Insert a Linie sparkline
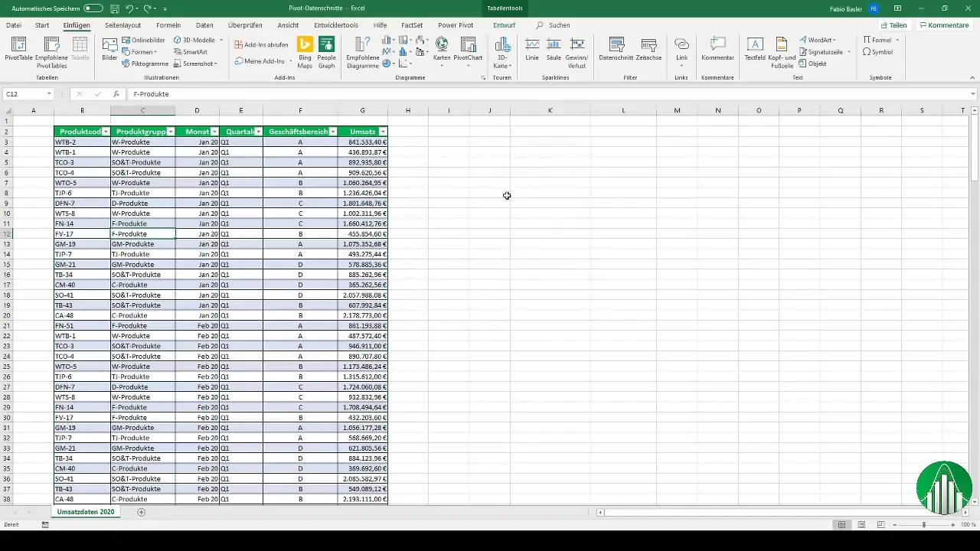 [532, 50]
